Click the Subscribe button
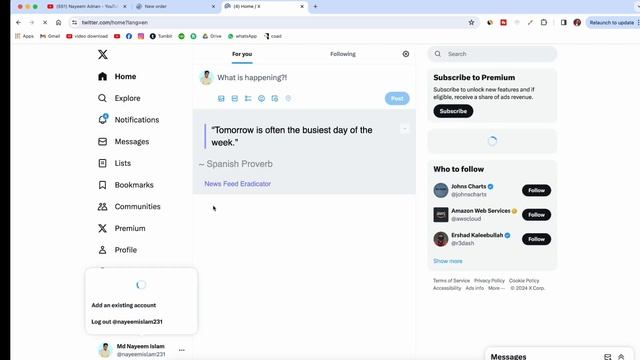The height and width of the screenshot is (360, 640). (x=453, y=111)
